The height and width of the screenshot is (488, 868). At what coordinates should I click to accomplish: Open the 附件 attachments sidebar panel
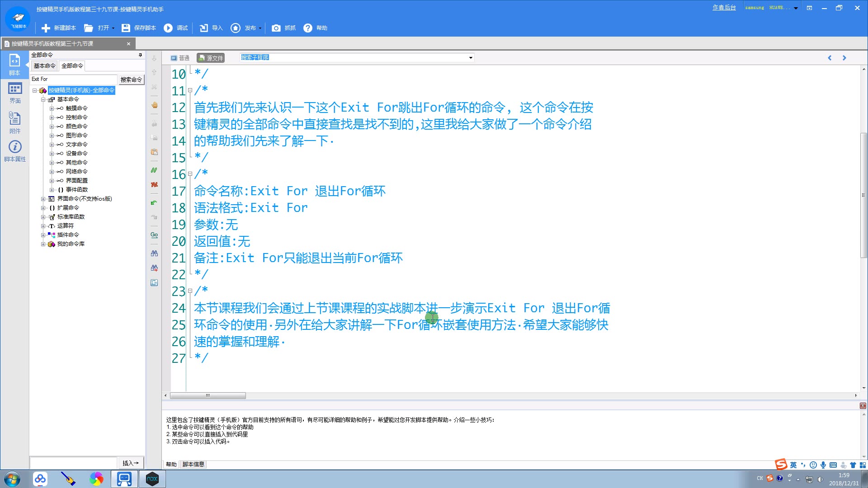(15, 122)
